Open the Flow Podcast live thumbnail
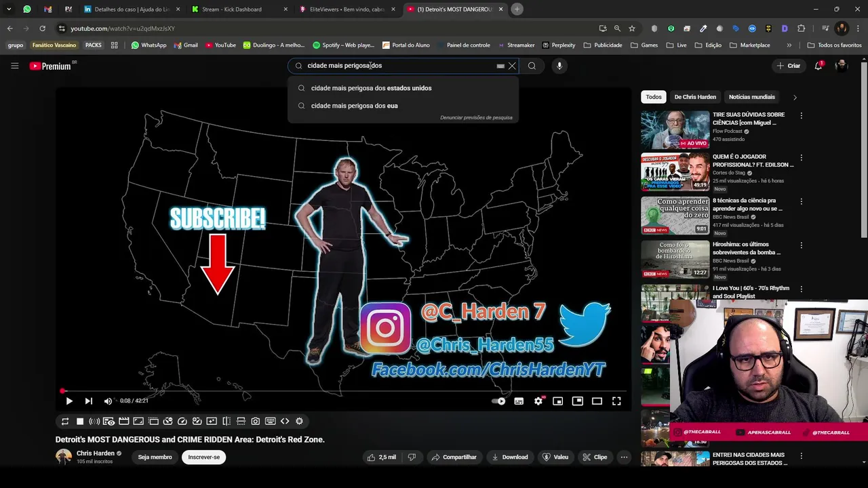Viewport: 868px width, 488px height. click(x=675, y=129)
